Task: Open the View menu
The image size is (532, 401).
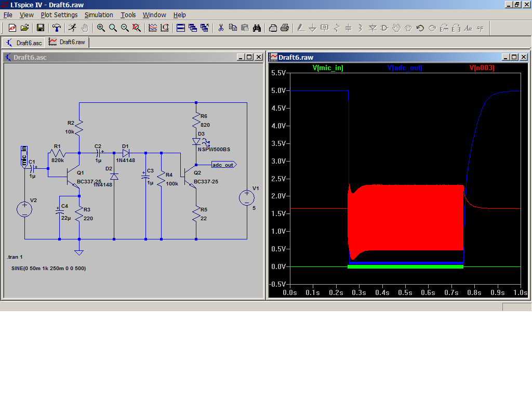Action: tap(26, 15)
